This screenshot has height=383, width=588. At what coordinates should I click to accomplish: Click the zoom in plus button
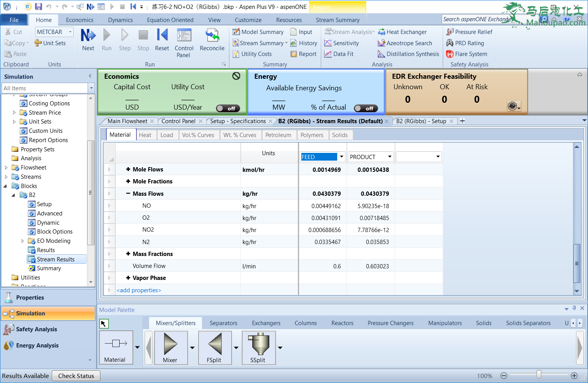pyautogui.click(x=574, y=376)
